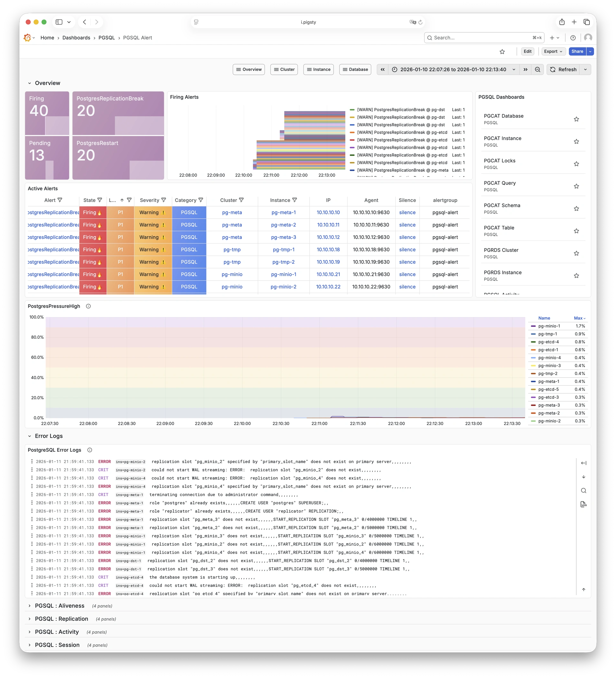Click the info icon on PostgresPressureHigh panel
This screenshot has height=678, width=616.
(88, 306)
